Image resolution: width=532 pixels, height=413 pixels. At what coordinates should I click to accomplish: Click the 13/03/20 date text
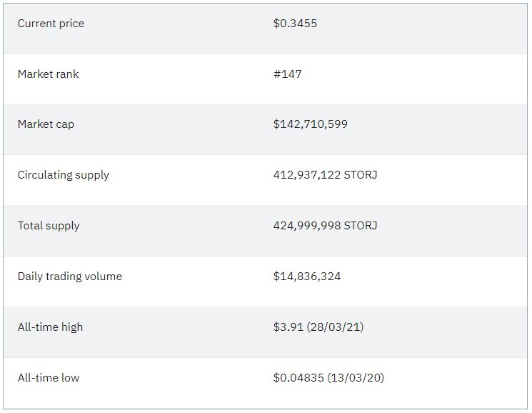pos(355,378)
